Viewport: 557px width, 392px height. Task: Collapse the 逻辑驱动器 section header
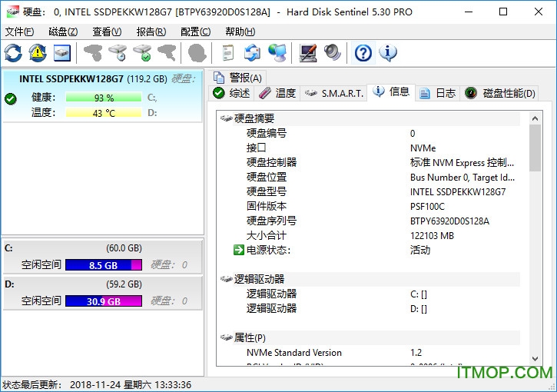(x=258, y=279)
